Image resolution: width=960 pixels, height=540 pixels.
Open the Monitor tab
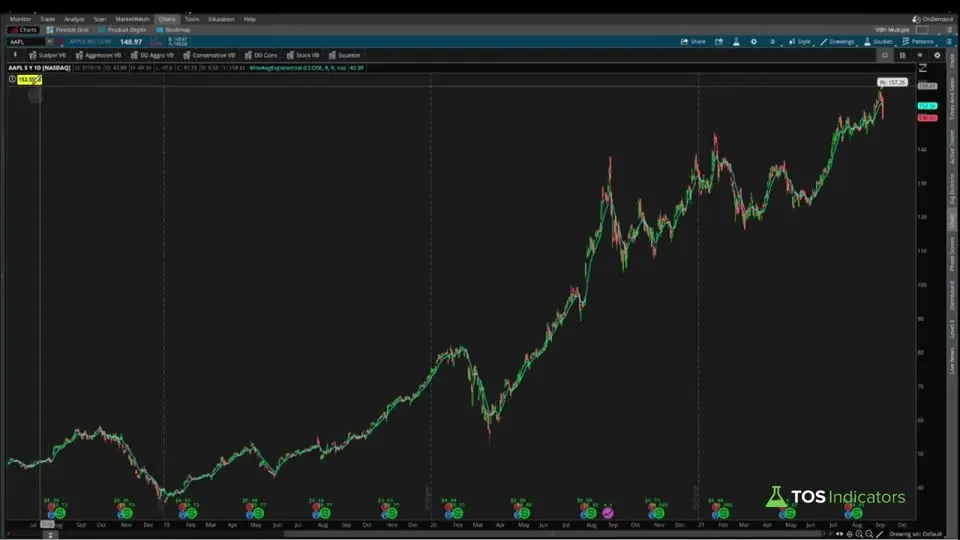pyautogui.click(x=20, y=19)
